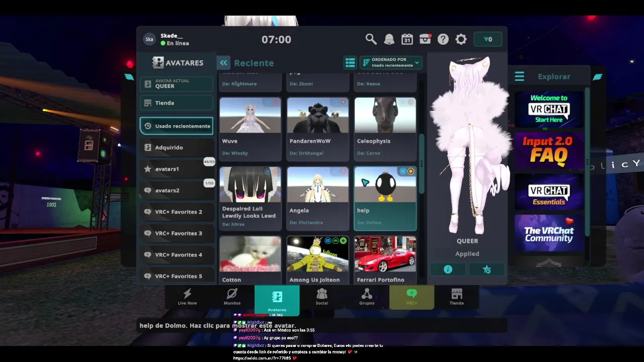
Task: Open the VRChat Essentials banner
Action: [548, 192]
